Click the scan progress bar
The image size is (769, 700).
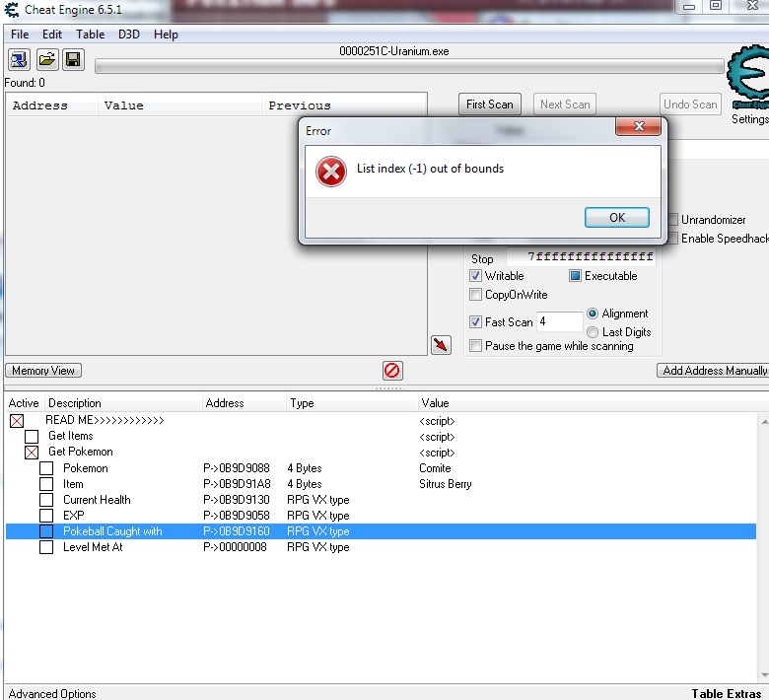coord(409,66)
